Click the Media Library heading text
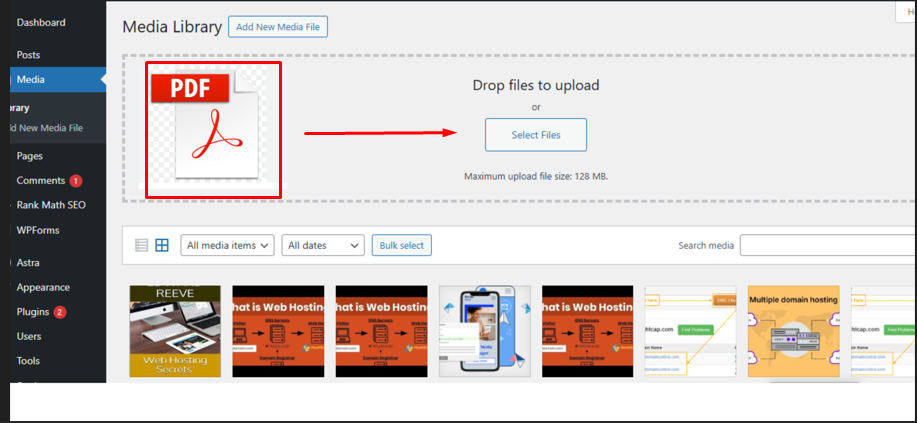Viewport: 917px width, 423px height. pos(173,27)
